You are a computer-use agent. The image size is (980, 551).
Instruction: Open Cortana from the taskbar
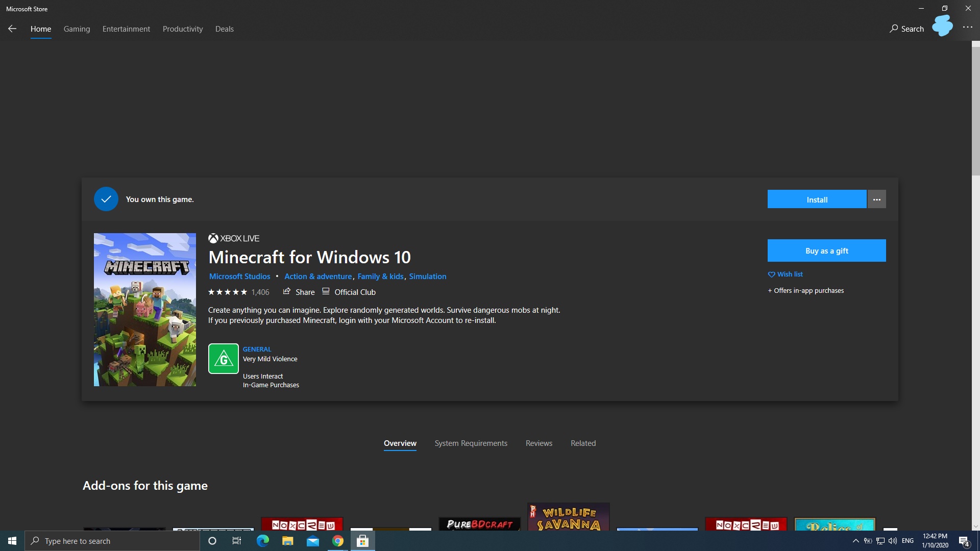coord(212,541)
